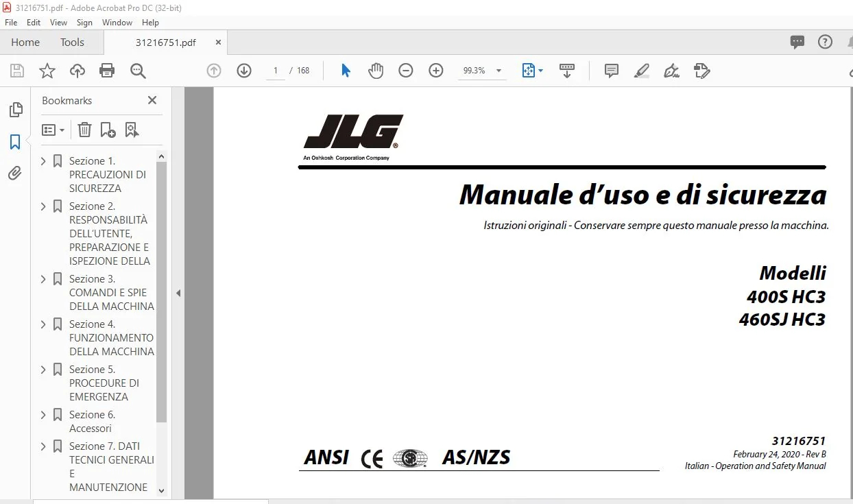Open Sezione 7. DATI TECNICI GENERALI bookmark
Image resolution: width=853 pixels, height=504 pixels.
112,467
